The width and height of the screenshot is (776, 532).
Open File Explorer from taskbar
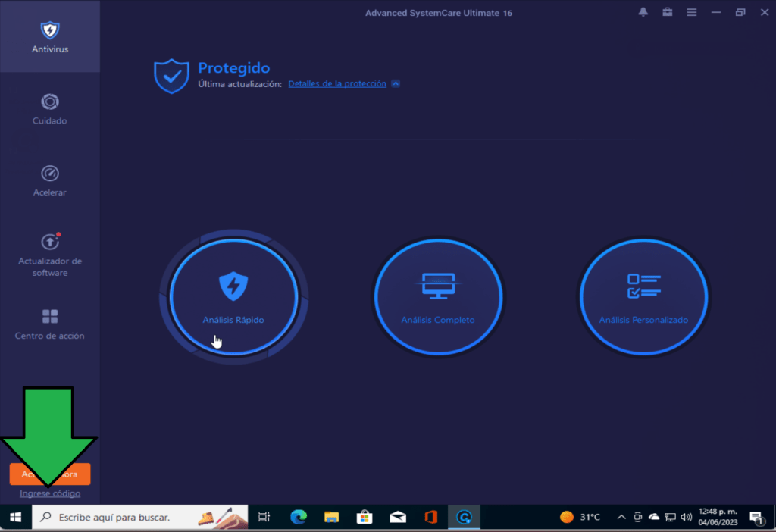pos(332,517)
